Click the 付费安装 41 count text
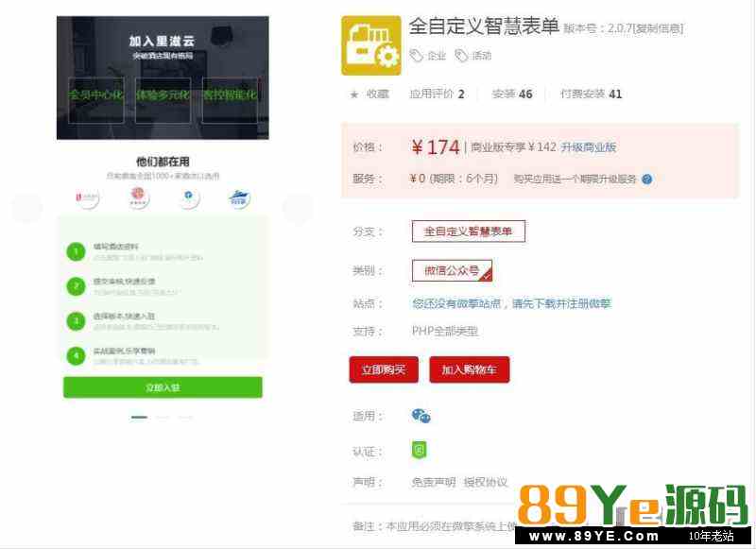This screenshot has height=549, width=756. (x=591, y=94)
